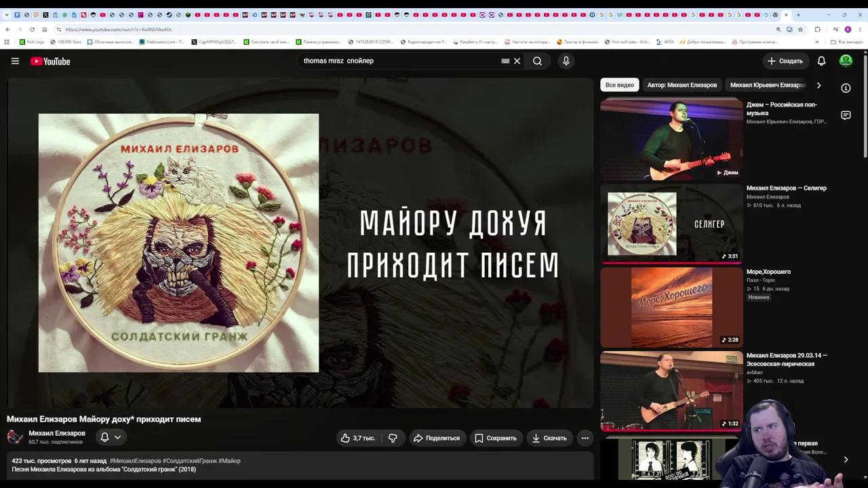Open YouTube notifications bell
This screenshot has height=488, width=868.
[821, 61]
